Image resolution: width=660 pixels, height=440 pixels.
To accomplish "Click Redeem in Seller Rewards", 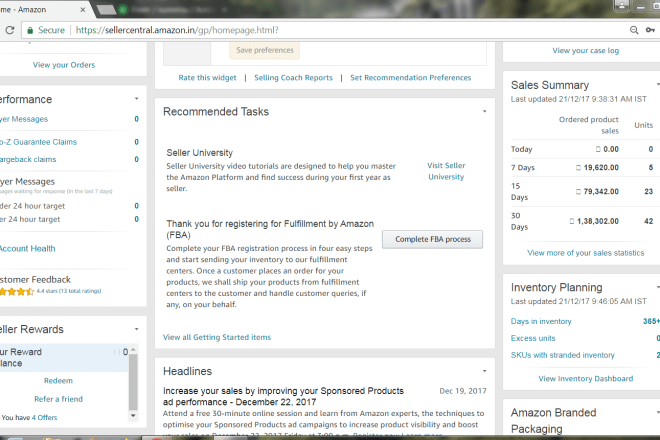I will coord(58,381).
